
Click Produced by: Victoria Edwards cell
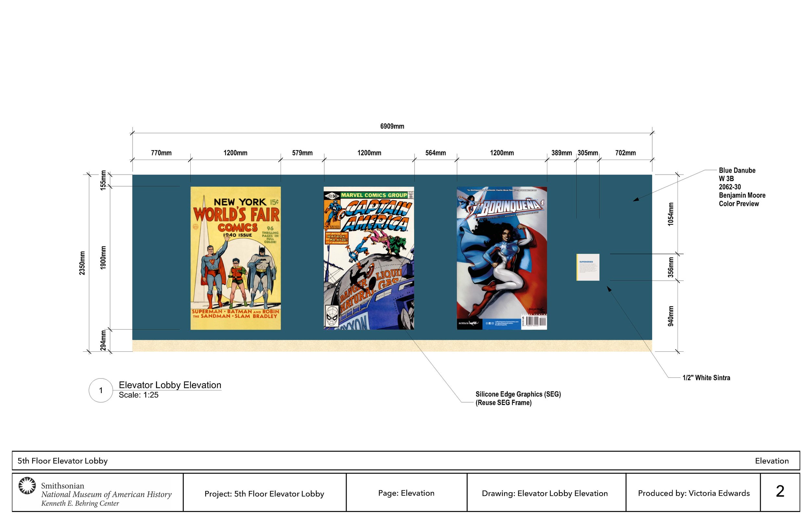[693, 493]
